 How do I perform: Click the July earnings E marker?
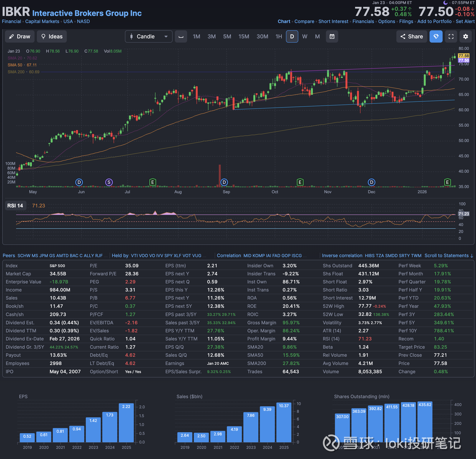point(153,182)
